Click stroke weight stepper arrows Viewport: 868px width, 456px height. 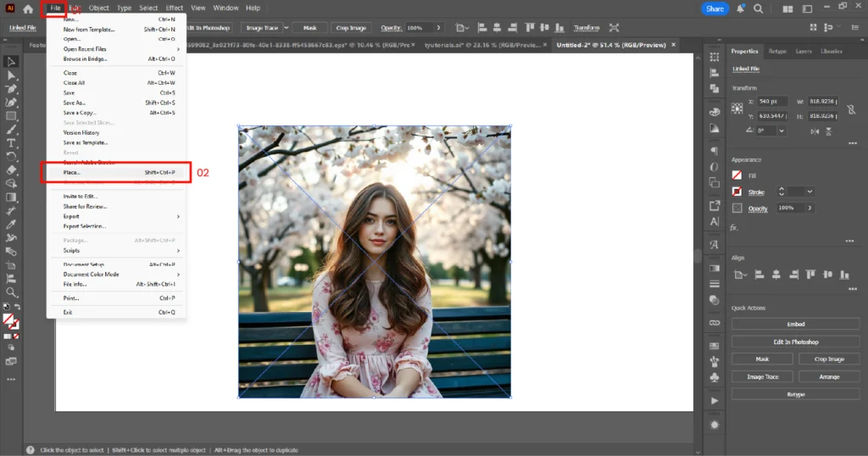[x=782, y=192]
